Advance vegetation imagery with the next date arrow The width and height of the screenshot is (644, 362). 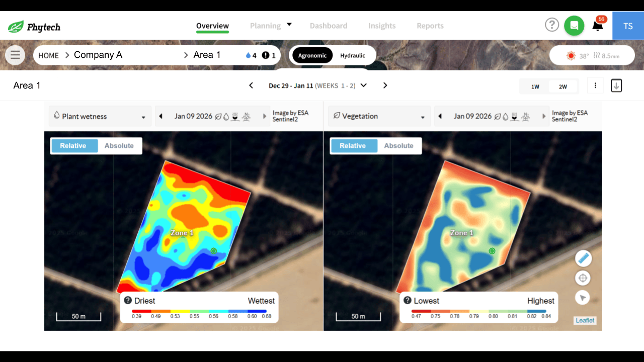pos(544,116)
